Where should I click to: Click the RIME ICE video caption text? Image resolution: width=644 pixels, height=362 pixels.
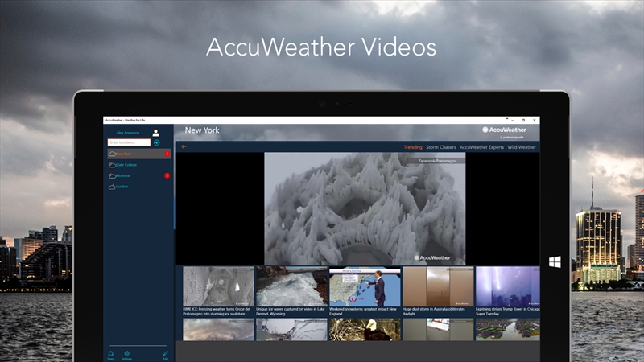pos(217,311)
